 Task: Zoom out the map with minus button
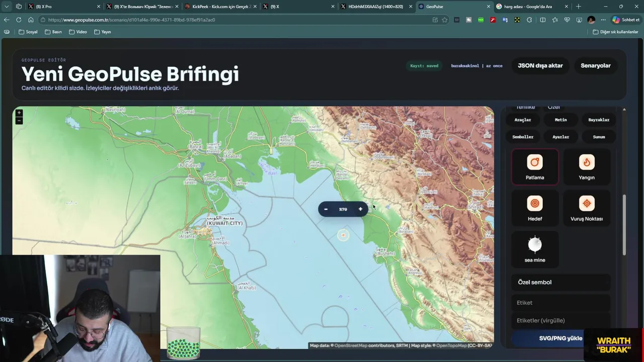(x=19, y=121)
